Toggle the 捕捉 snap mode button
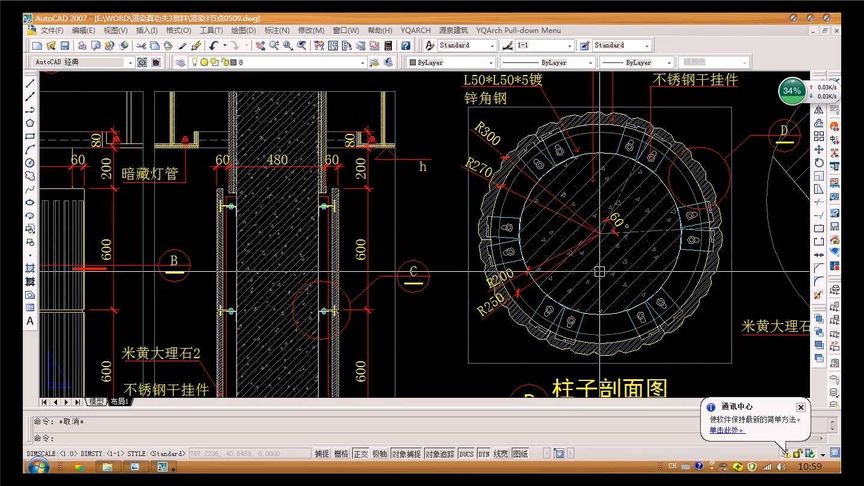The height and width of the screenshot is (486, 864). (322, 453)
